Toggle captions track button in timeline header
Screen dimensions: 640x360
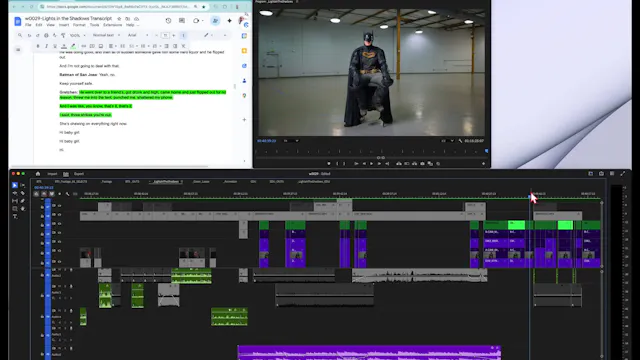tap(75, 194)
